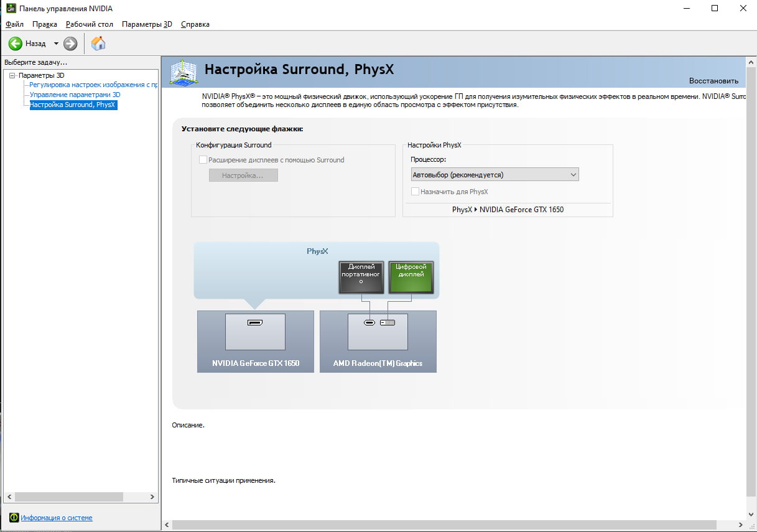Open Back history dropdown arrow

coord(56,44)
